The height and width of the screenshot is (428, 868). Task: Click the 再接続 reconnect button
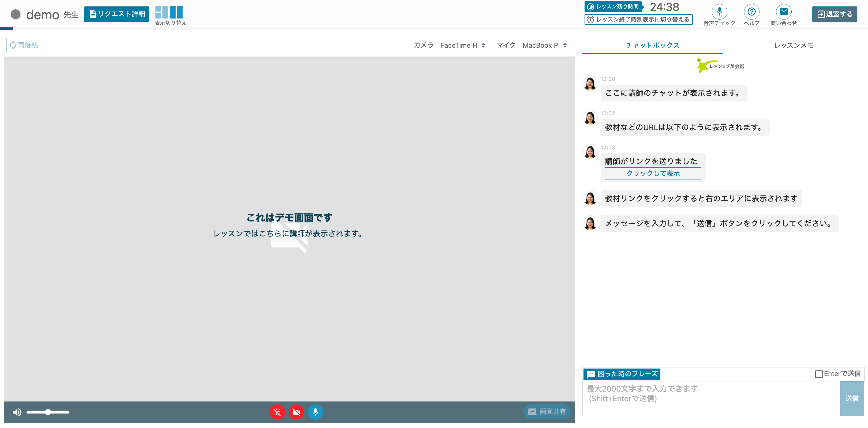pos(24,45)
